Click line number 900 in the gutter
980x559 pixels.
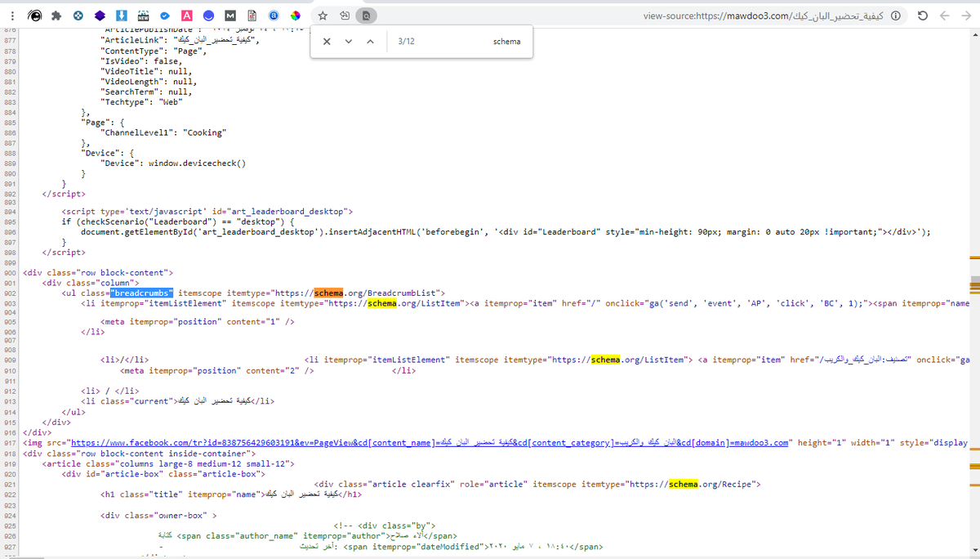[9, 272]
